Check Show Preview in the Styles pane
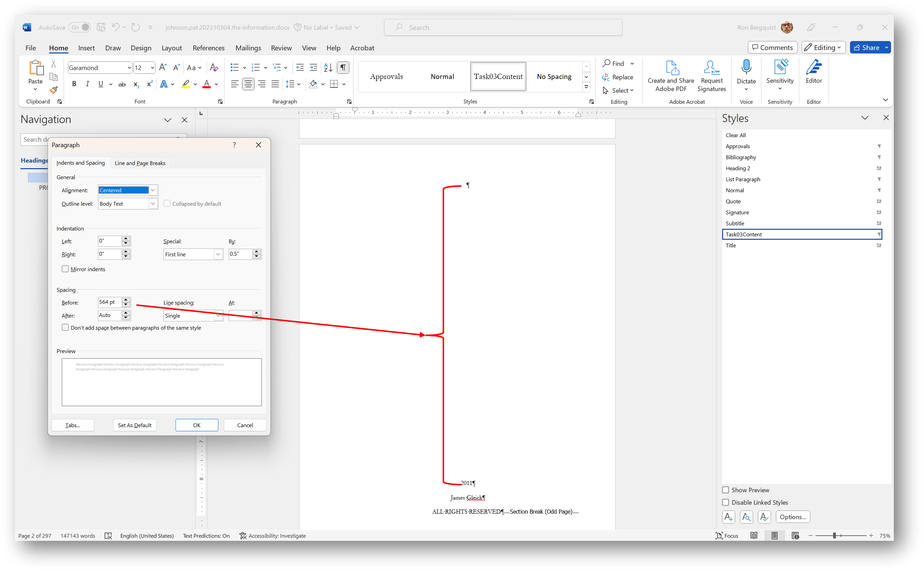Image resolution: width=924 pixels, height=571 pixels. [726, 490]
